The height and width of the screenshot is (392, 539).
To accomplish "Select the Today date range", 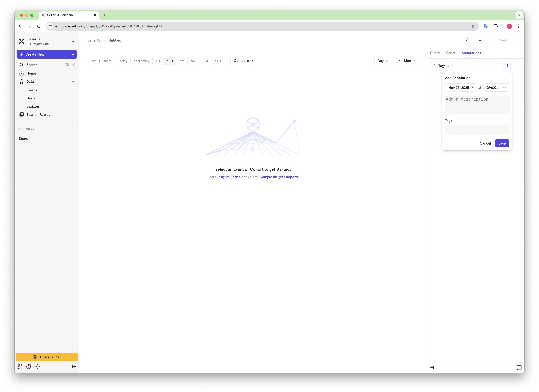I will [x=123, y=61].
